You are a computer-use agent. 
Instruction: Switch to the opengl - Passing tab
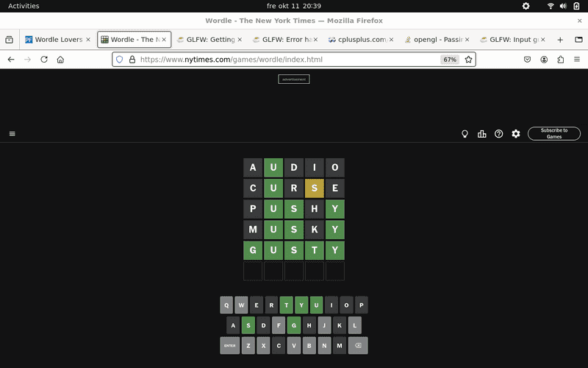[x=437, y=40]
